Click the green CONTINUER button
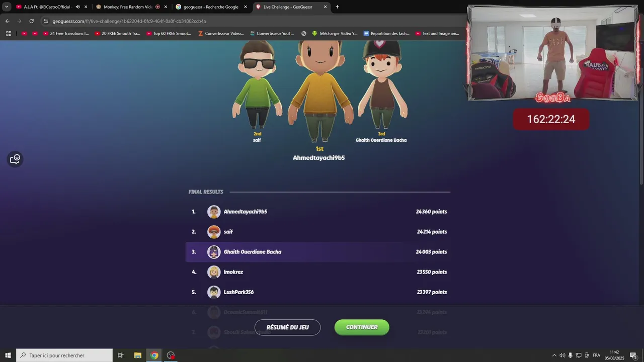The height and width of the screenshot is (362, 644). pos(362,327)
